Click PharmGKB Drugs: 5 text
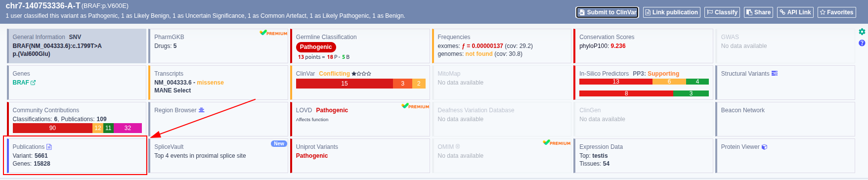This screenshot has height=180, width=868. [166, 46]
